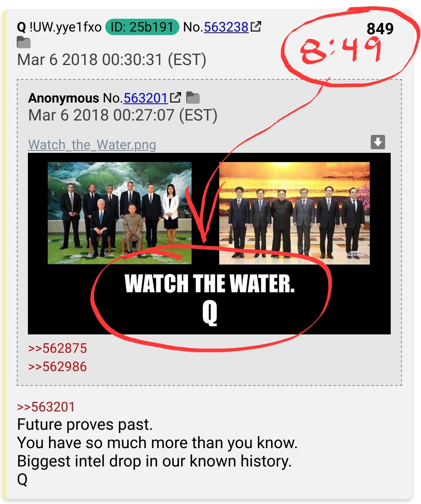Click the WATCH THE WATER caption text
Screen dimensions: 421x504
tap(210, 284)
